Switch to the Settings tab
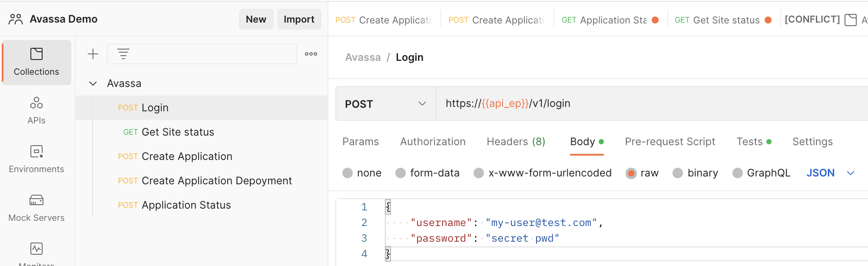Image resolution: width=868 pixels, height=266 pixels. tap(812, 142)
